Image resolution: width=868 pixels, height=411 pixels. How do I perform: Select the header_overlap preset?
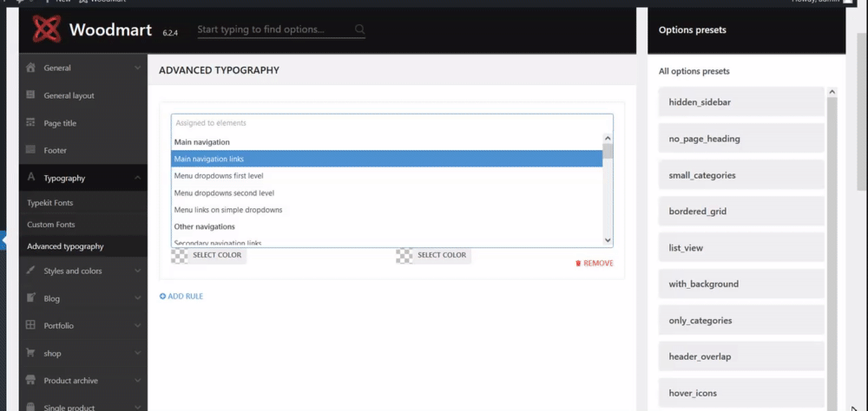(x=741, y=356)
